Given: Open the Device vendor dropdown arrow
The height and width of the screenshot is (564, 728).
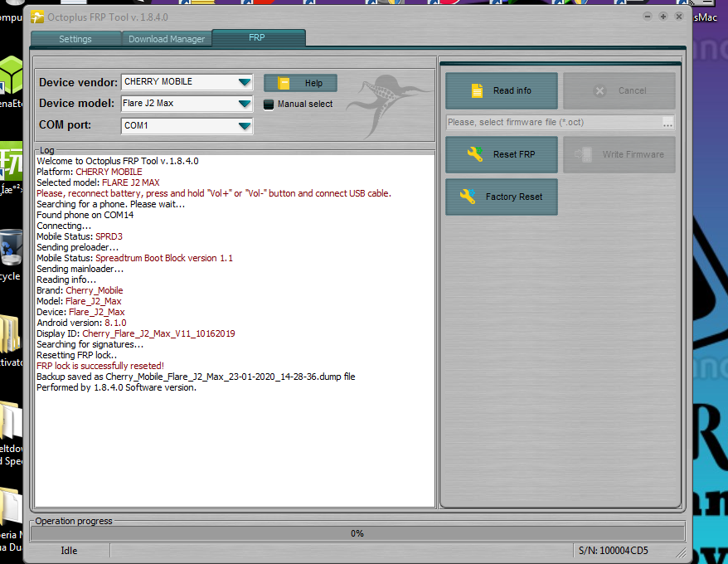Looking at the screenshot, I should point(245,82).
